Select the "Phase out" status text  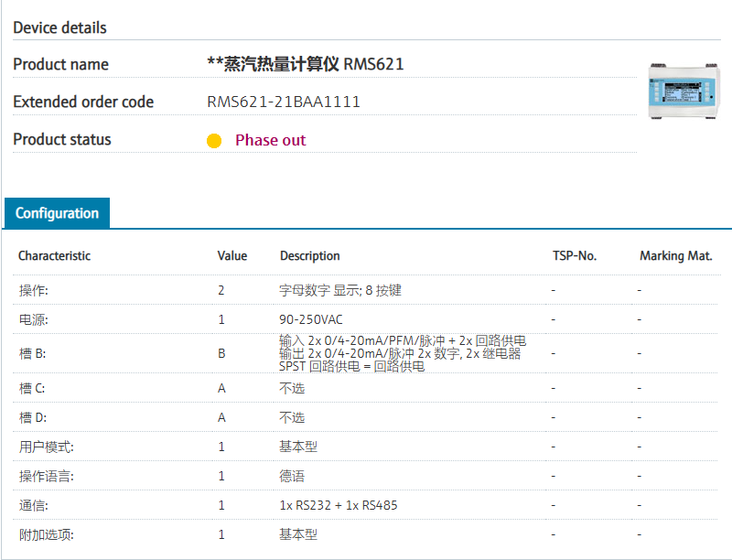click(270, 140)
